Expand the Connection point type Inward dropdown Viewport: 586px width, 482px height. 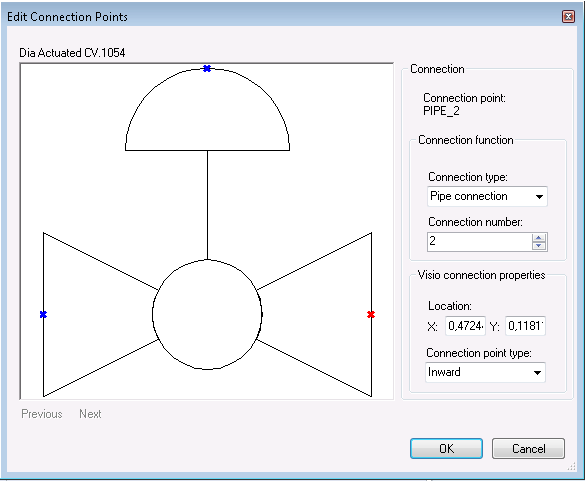pyautogui.click(x=537, y=373)
